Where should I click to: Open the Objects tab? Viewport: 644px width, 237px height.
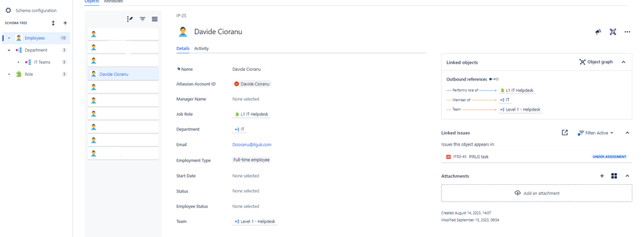(x=92, y=1)
